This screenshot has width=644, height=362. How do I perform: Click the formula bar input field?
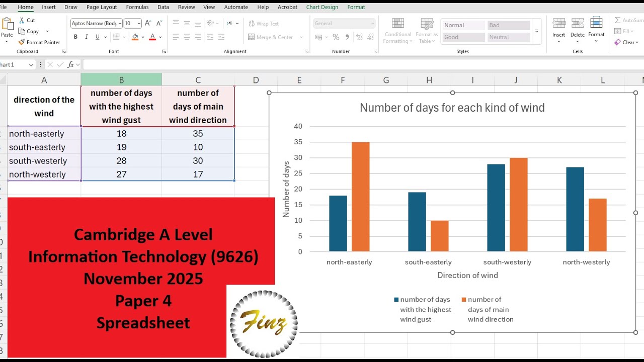point(363,64)
